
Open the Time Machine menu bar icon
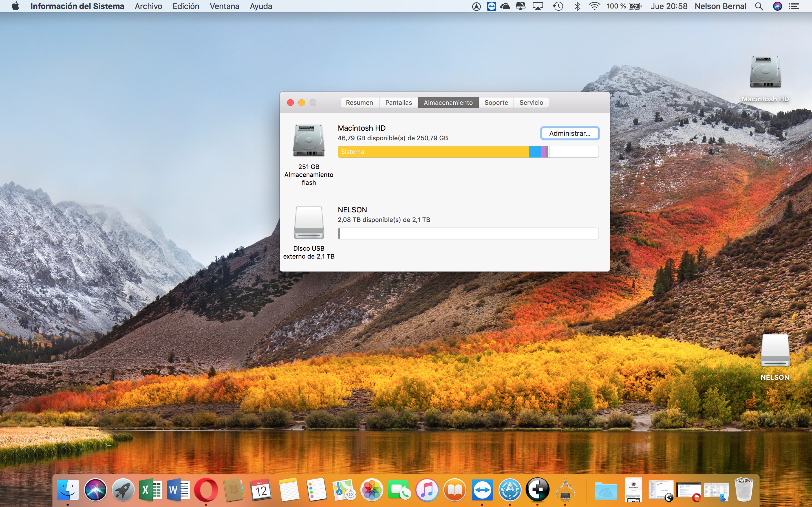558,6
